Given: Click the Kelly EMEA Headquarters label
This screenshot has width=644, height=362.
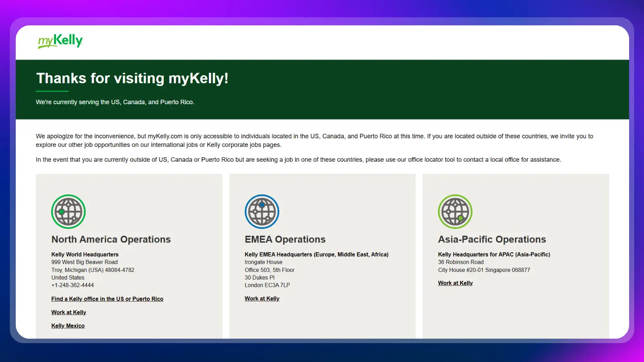Looking at the screenshot, I should pyautogui.click(x=316, y=255).
